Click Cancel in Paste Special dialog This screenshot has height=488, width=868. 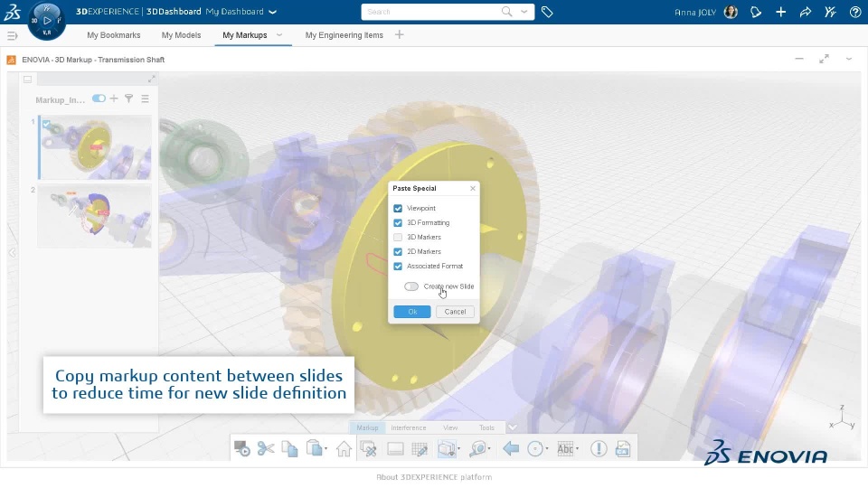pos(455,312)
